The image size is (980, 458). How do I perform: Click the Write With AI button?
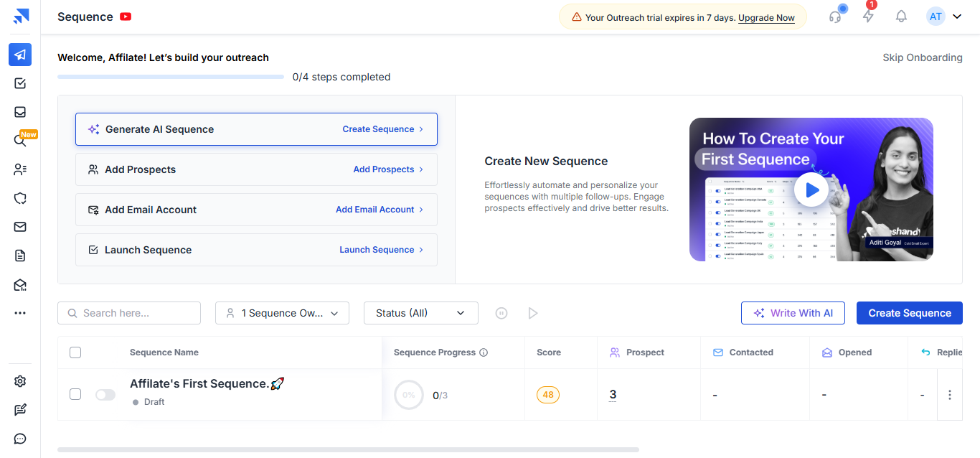[x=793, y=313]
